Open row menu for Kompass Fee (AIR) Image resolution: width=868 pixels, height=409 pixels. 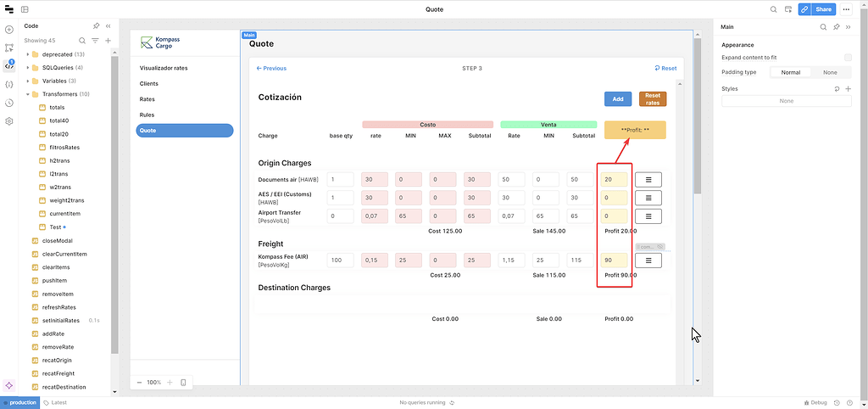[x=648, y=261]
